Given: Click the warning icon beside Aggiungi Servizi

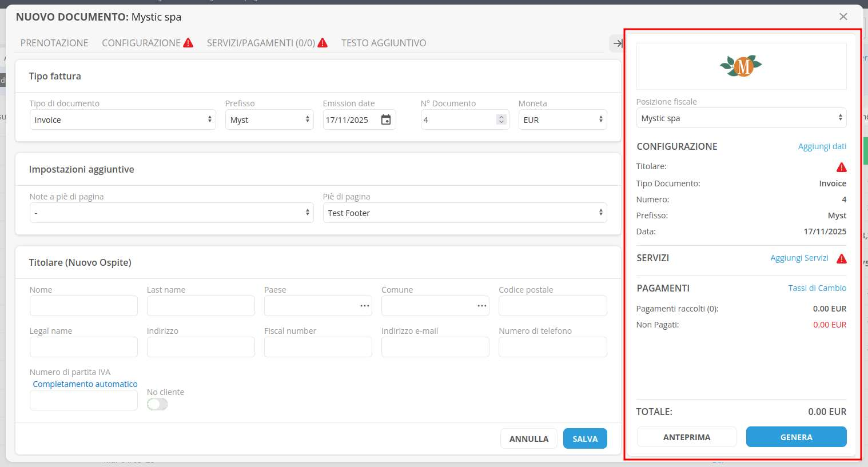Looking at the screenshot, I should tap(841, 258).
